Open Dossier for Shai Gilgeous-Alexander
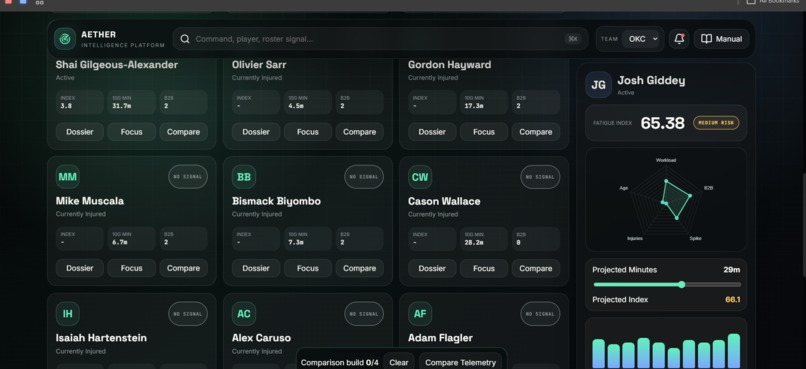The image size is (806, 369). pos(80,132)
